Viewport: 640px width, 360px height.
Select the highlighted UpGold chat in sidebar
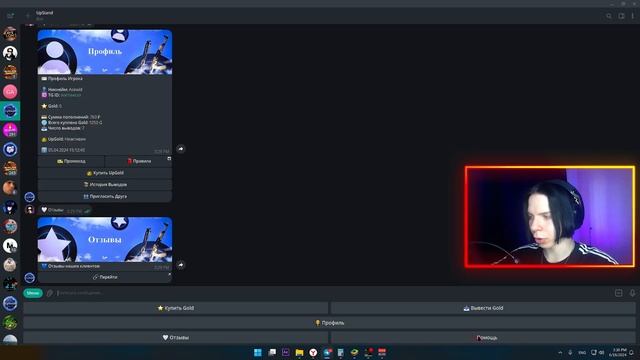click(x=10, y=111)
